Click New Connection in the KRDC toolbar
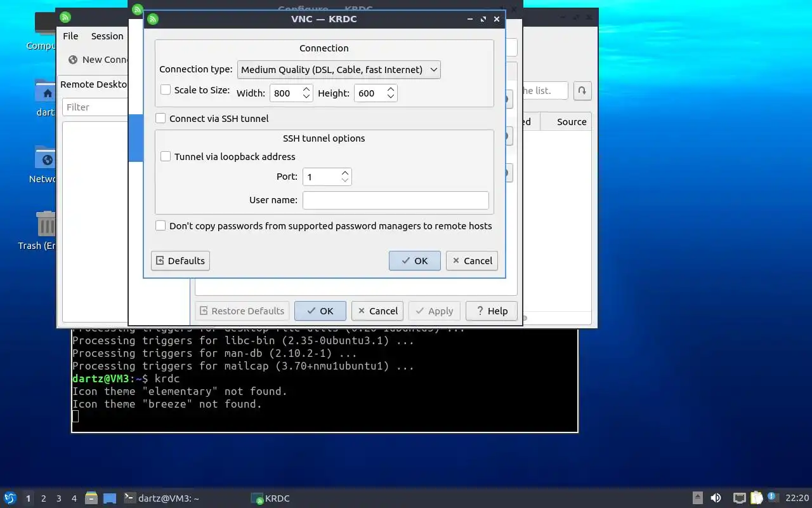The width and height of the screenshot is (812, 508). [98, 60]
